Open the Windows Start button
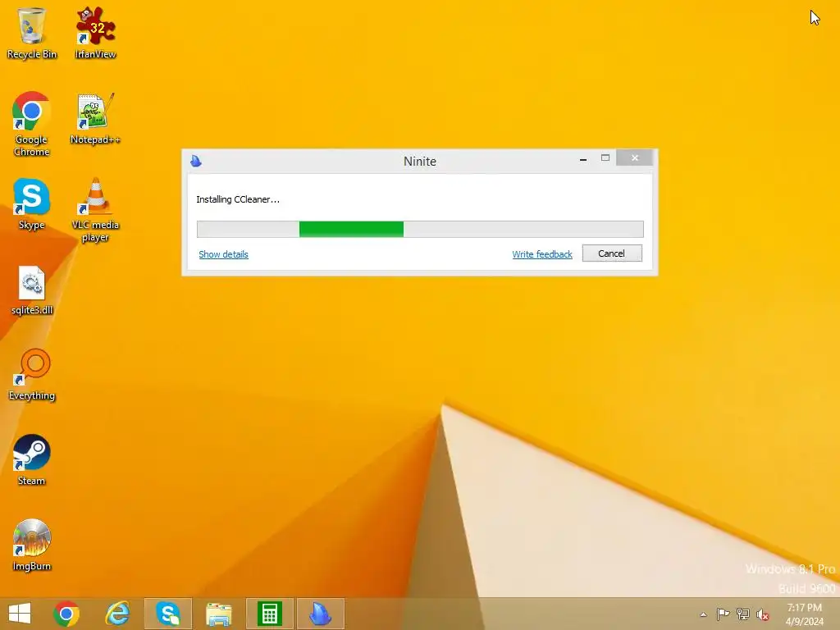The height and width of the screenshot is (630, 840). click(20, 614)
